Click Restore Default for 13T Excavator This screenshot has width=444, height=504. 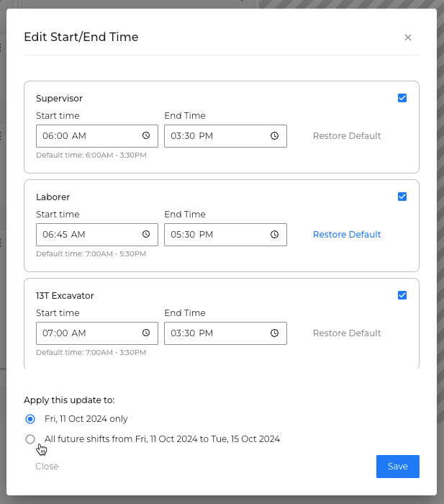(347, 333)
